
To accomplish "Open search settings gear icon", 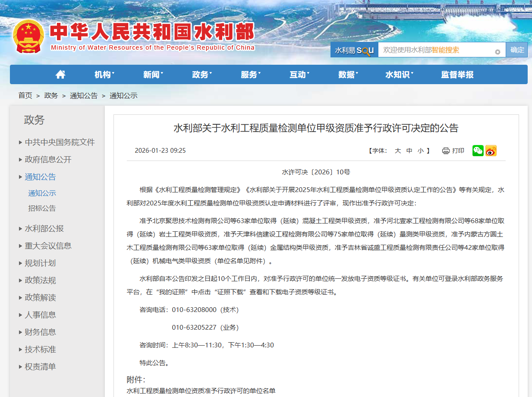I will click(x=497, y=52).
